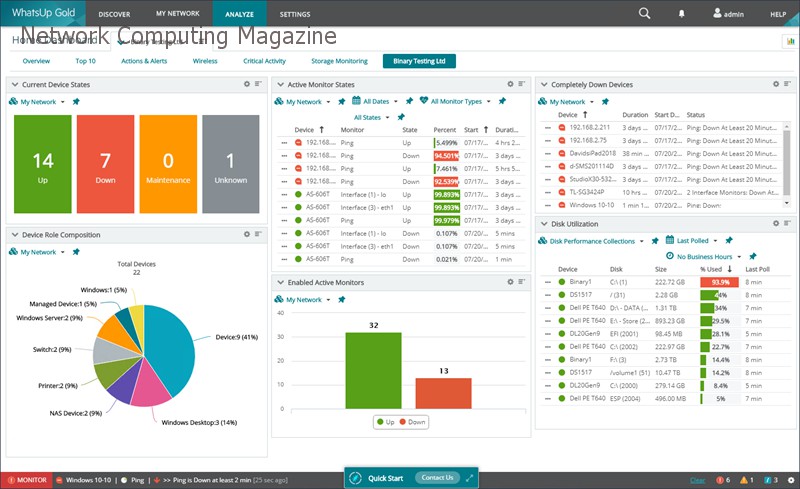The image size is (800, 489).
Task: Open gear icon in Device Role Composition
Action: (247, 234)
